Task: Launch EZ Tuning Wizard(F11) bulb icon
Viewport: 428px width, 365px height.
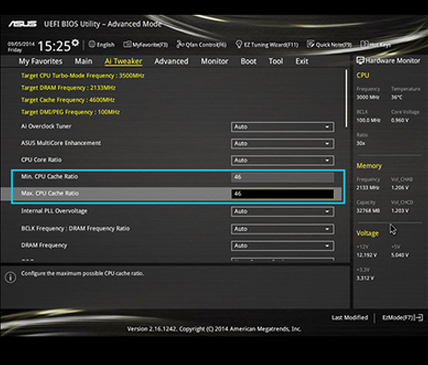Action: [x=239, y=44]
